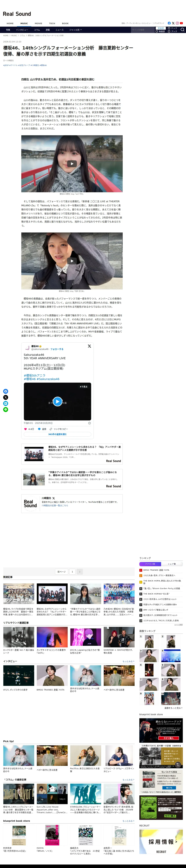The height and width of the screenshot is (868, 186).
Task: Open author 川崎龍也 X profile icon
Action: [x=54, y=498]
